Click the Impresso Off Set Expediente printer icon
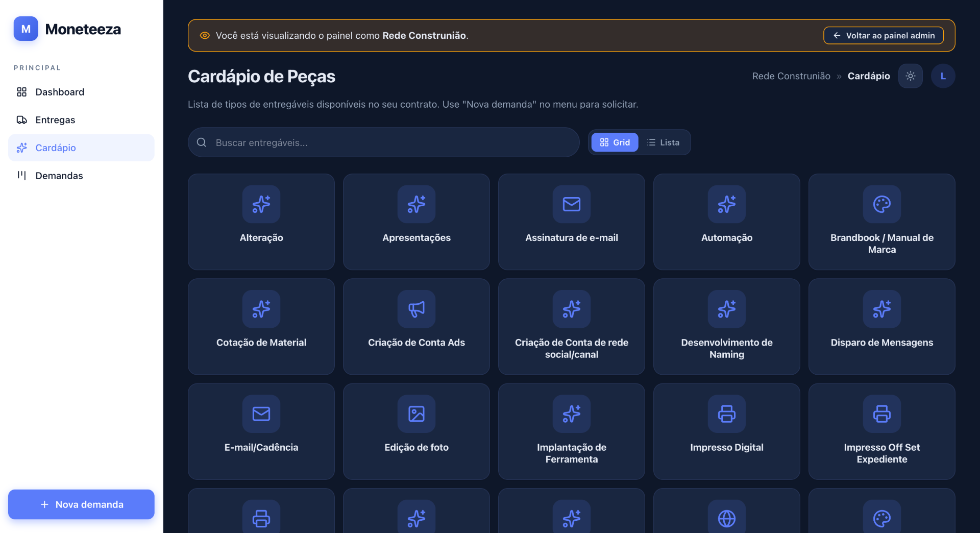Screen dimensions: 980x533 tap(882, 414)
